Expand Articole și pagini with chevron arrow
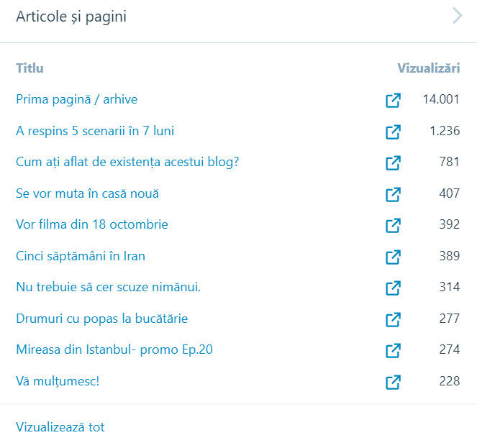The height and width of the screenshot is (448, 477). pyautogui.click(x=457, y=16)
